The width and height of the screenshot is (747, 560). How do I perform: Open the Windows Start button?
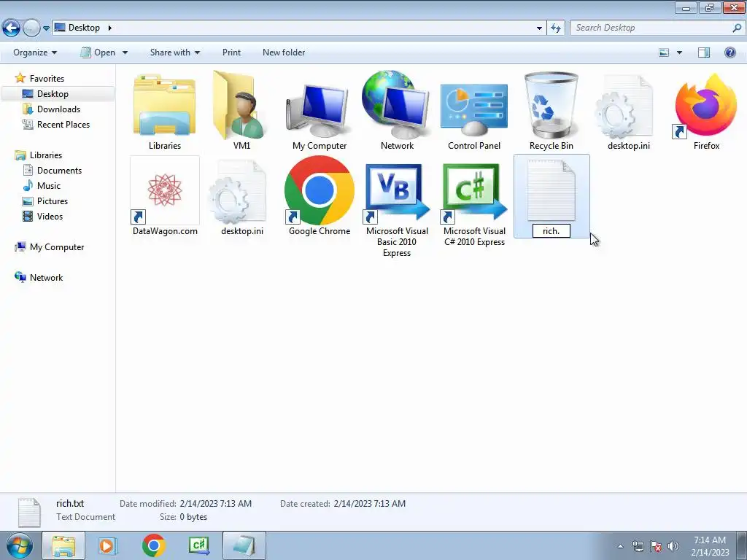pos(20,545)
